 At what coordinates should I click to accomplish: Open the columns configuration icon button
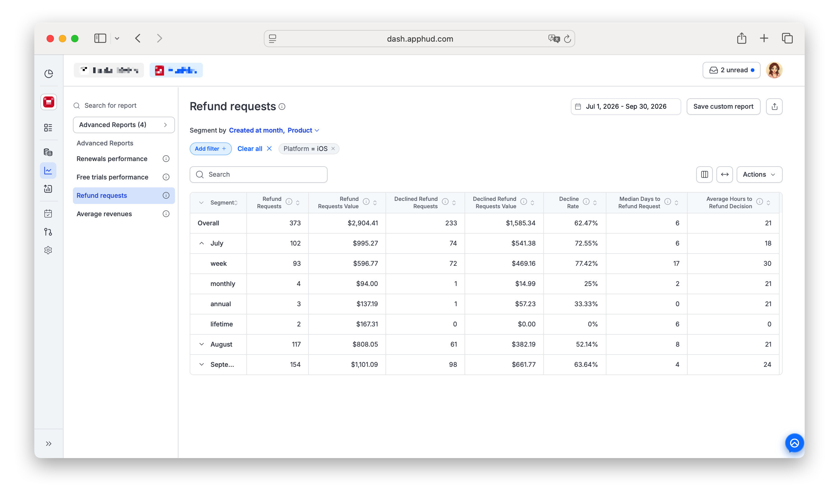704,175
